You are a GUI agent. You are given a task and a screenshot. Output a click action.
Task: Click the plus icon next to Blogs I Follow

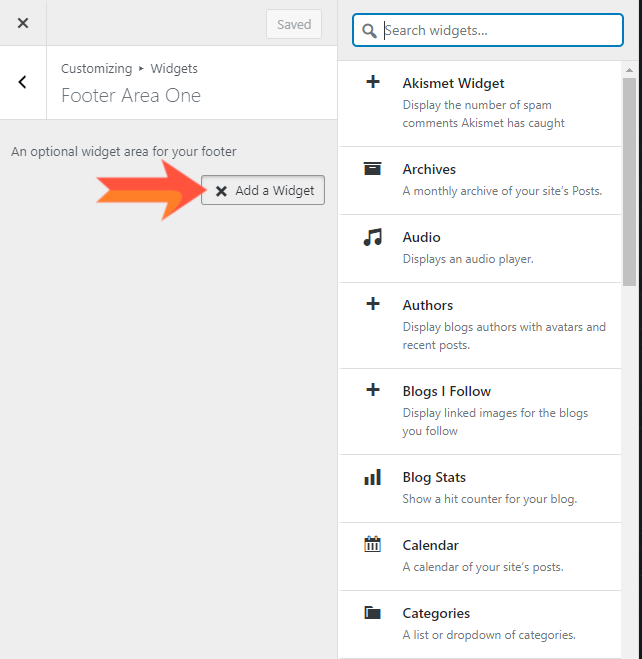[373, 390]
